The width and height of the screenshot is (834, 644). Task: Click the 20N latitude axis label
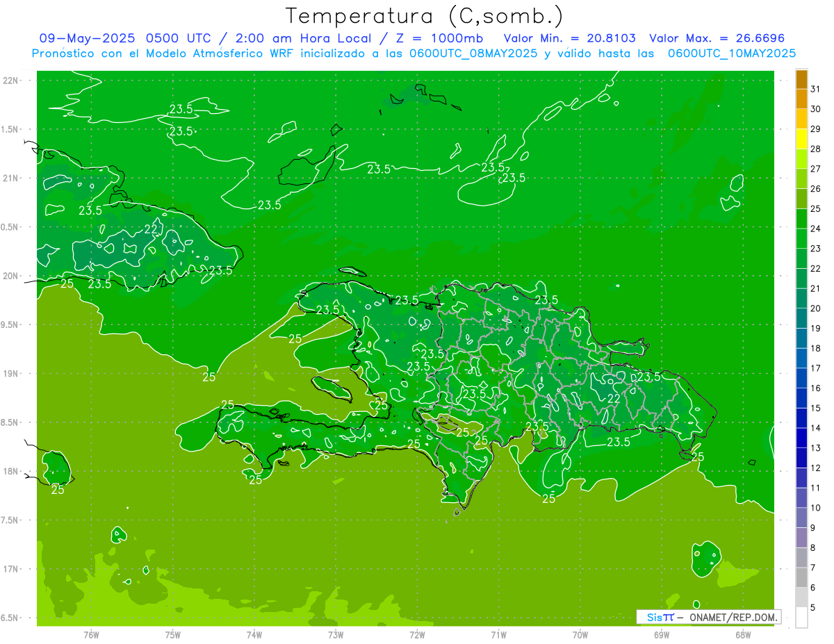pyautogui.click(x=11, y=276)
